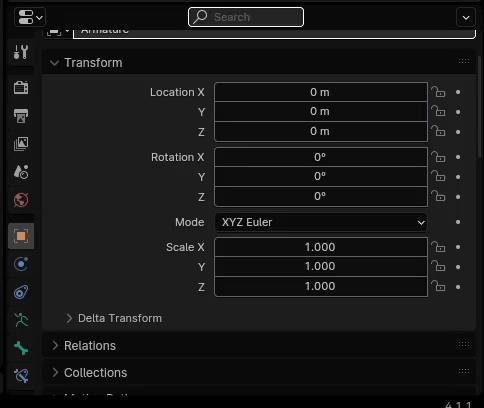Click the animate dot for Rotation Z
Image resolution: width=484 pixels, height=408 pixels.
pyautogui.click(x=458, y=197)
